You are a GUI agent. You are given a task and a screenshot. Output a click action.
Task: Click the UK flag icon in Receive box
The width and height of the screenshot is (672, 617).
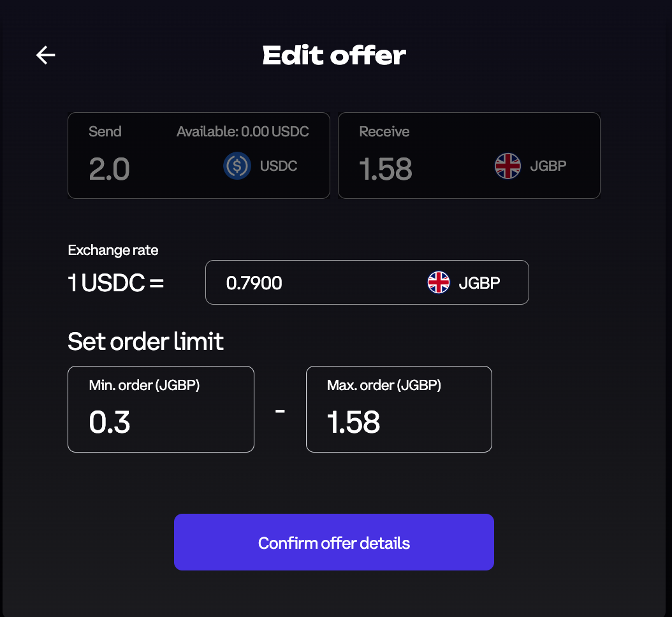click(x=508, y=166)
